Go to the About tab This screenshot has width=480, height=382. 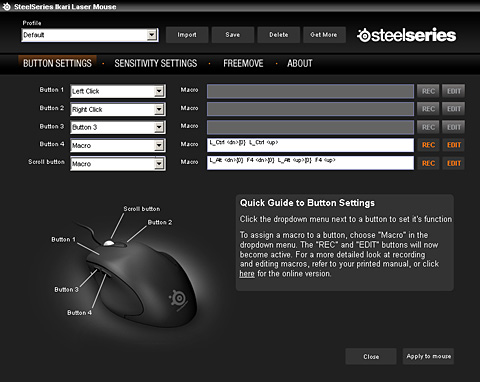pos(300,63)
